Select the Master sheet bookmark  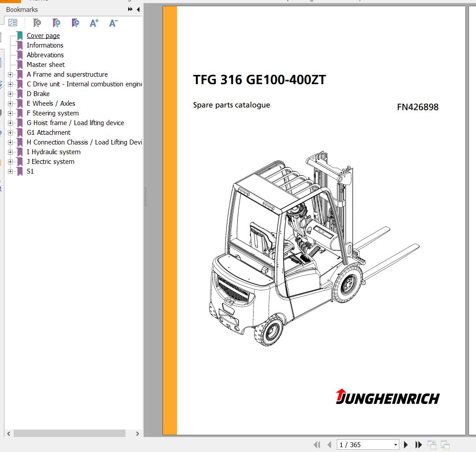46,64
